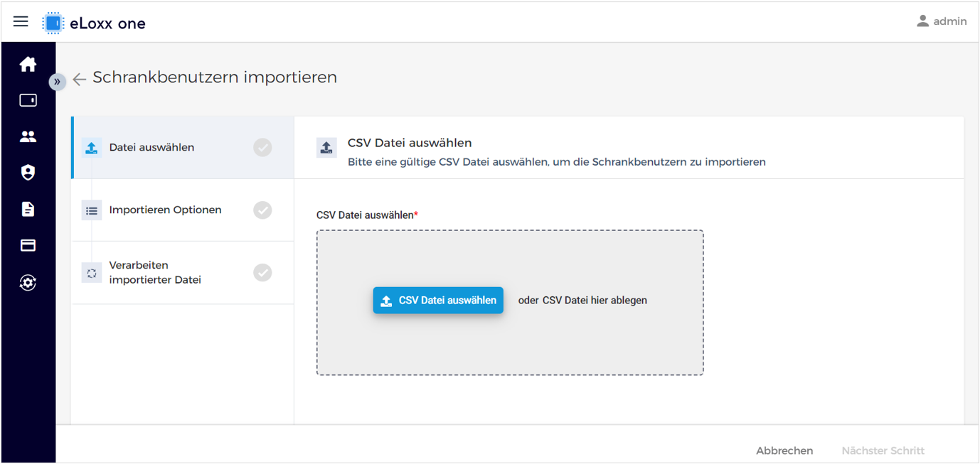Click the 'Bitte eine gültige CSV Datei' description

[557, 162]
